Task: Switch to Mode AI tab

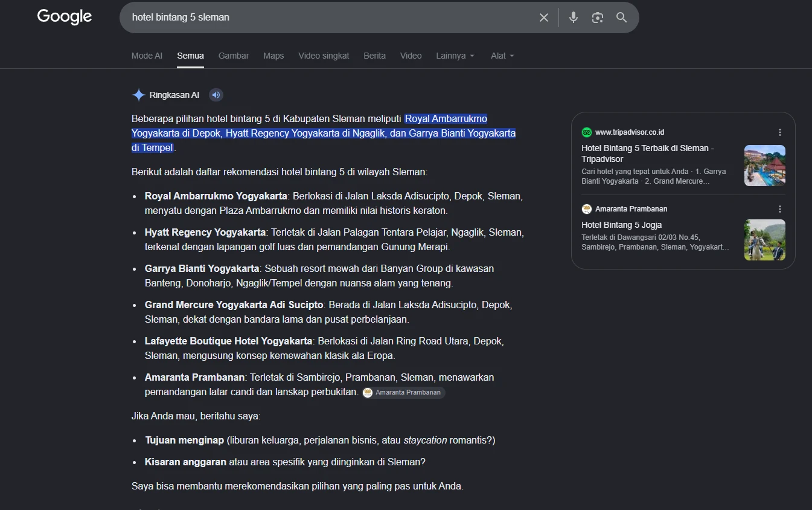Action: coord(147,56)
